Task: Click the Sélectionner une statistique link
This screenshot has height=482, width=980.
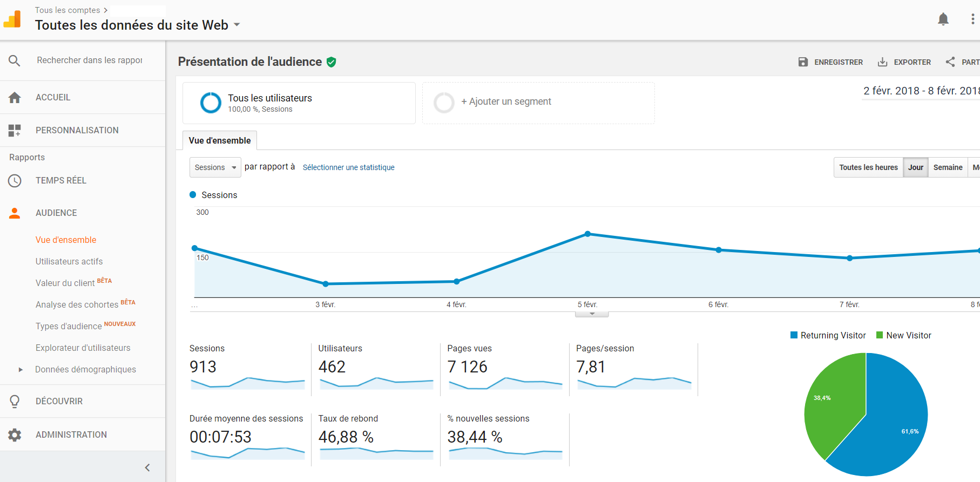Action: tap(348, 167)
